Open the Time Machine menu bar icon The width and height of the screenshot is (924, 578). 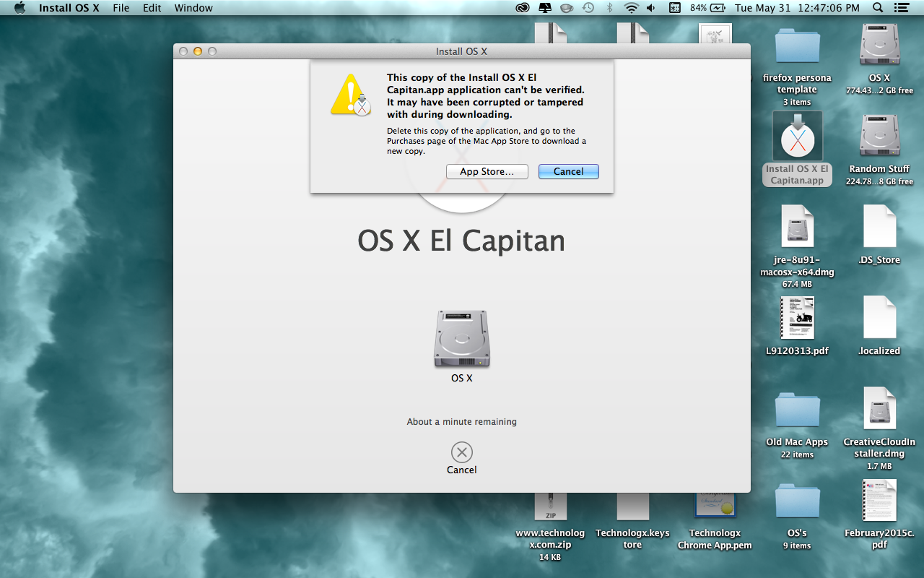click(x=588, y=8)
